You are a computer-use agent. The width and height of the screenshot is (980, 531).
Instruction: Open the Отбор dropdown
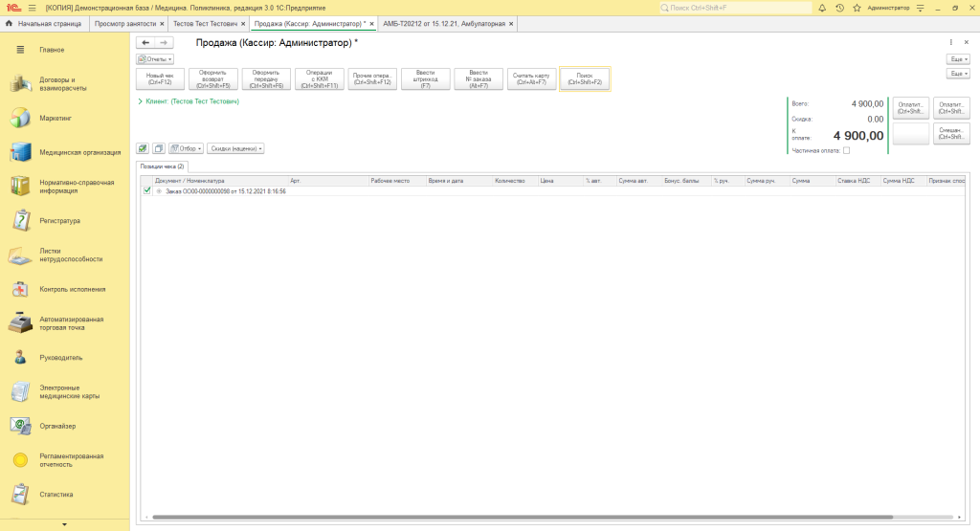[x=186, y=148]
